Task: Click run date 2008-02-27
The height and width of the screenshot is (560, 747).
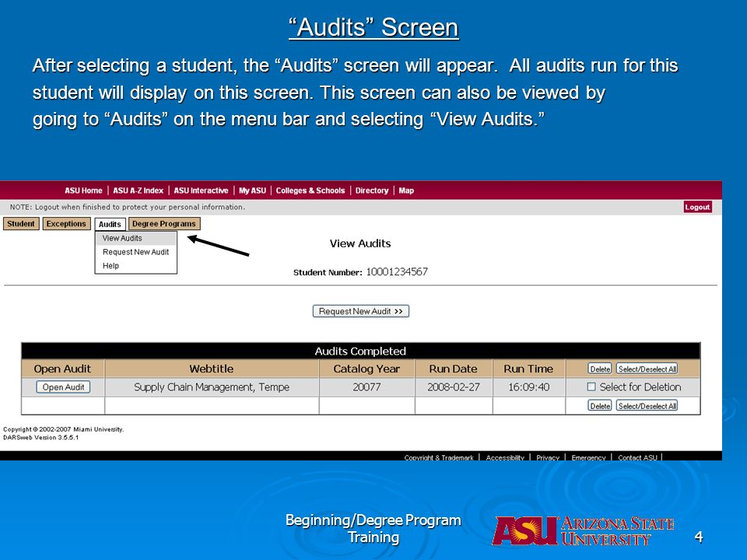Action: click(x=453, y=387)
